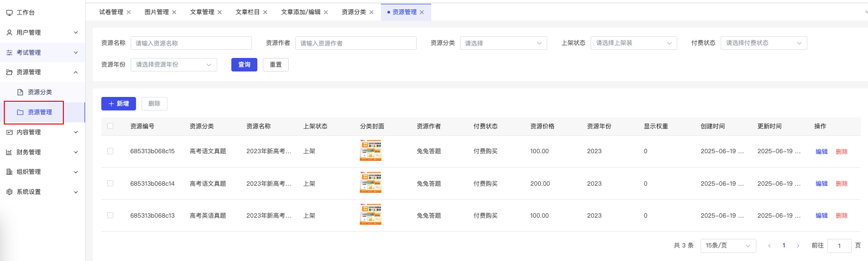
Task: Click the 用户管理 user icon
Action: coord(9,32)
